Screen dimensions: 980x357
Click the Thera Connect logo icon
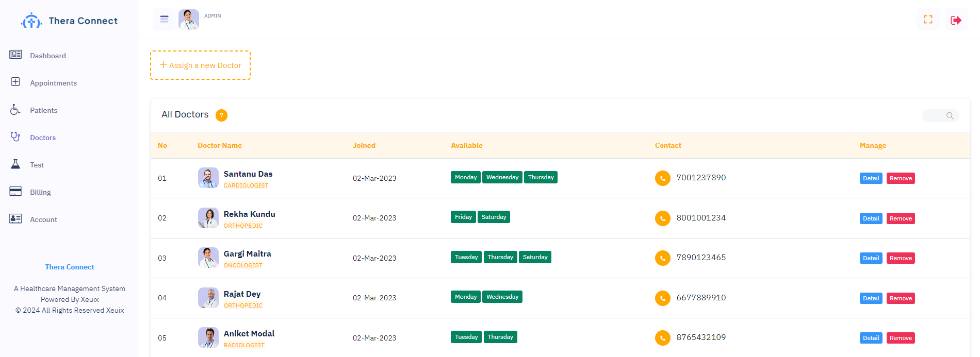[x=31, y=21]
